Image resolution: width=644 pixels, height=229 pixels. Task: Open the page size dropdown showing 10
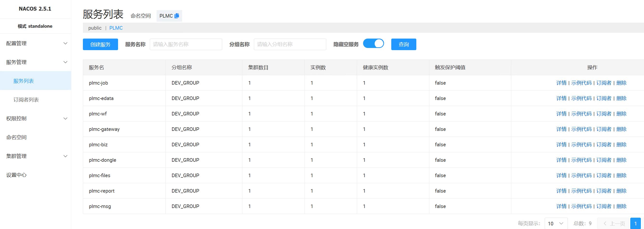click(x=556, y=223)
